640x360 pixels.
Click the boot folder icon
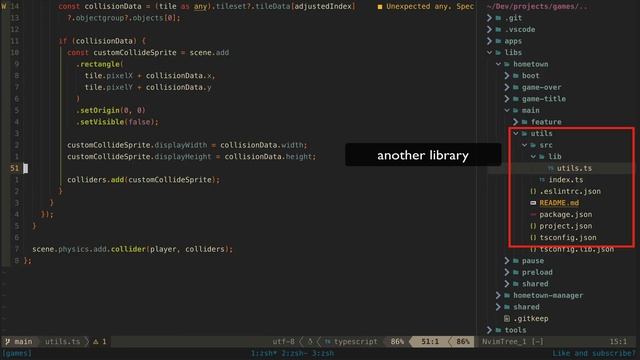click(x=516, y=76)
